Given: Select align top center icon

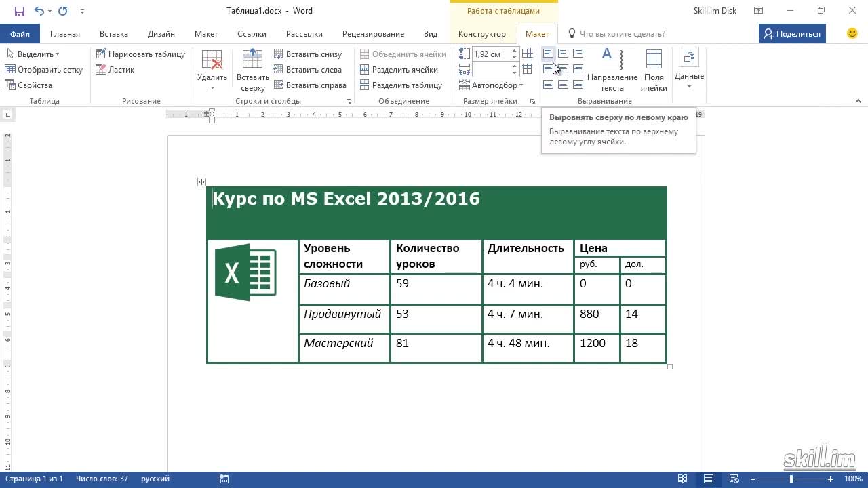Looking at the screenshot, I should (x=563, y=54).
